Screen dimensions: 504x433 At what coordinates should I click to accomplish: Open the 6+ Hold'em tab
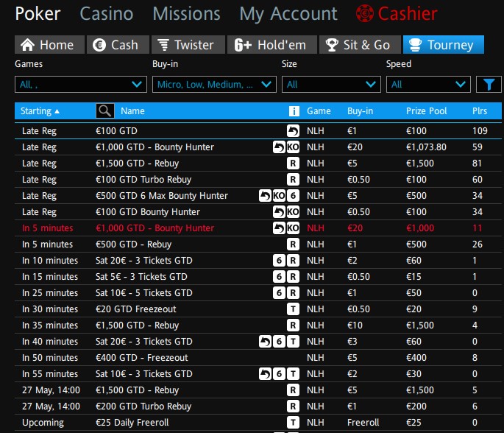(272, 45)
